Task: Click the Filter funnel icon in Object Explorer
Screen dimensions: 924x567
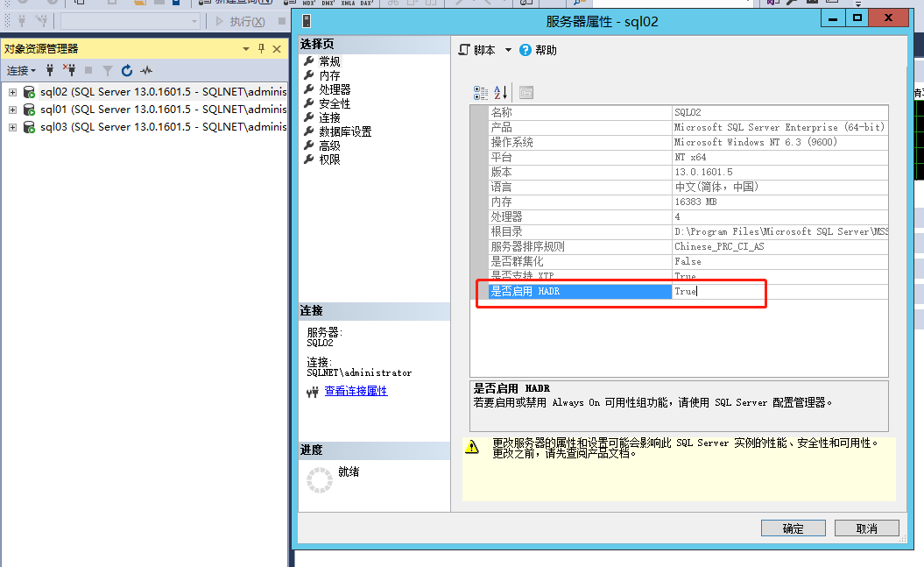Action: tap(107, 71)
